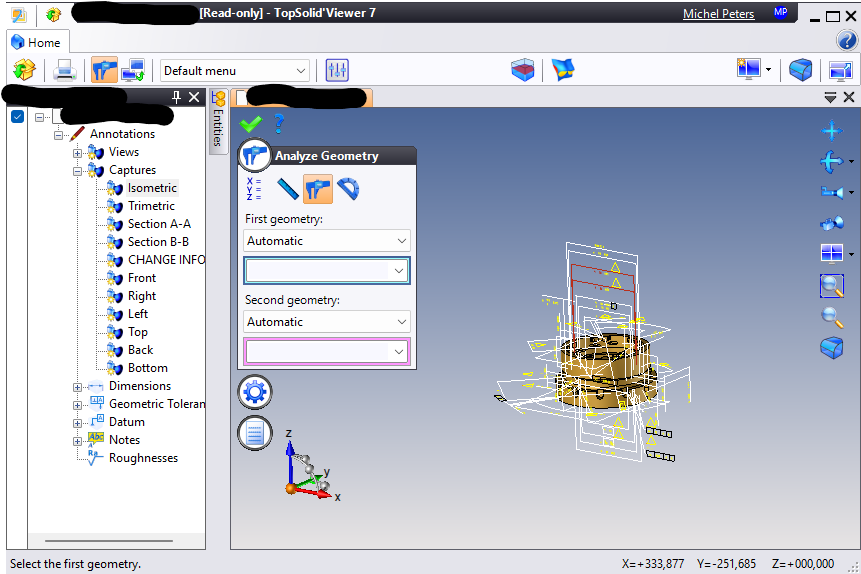Open the report document round button
The image size is (861, 574).
pyautogui.click(x=255, y=433)
